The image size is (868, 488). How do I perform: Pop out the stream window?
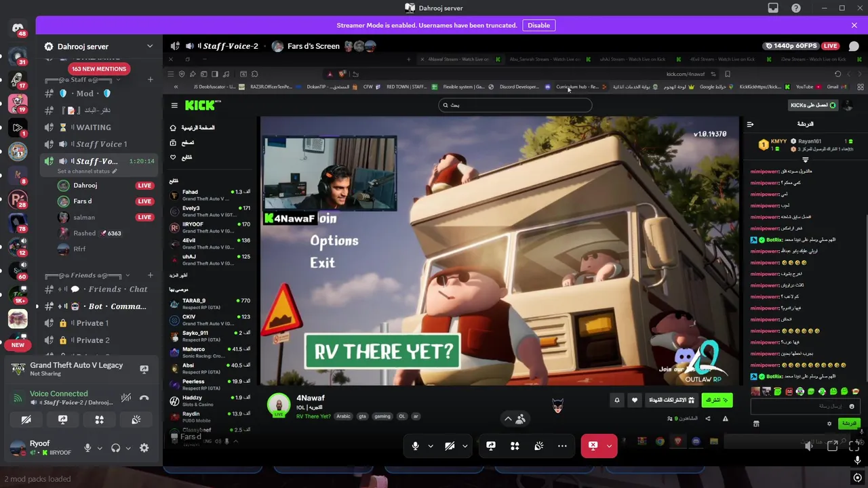click(x=833, y=446)
